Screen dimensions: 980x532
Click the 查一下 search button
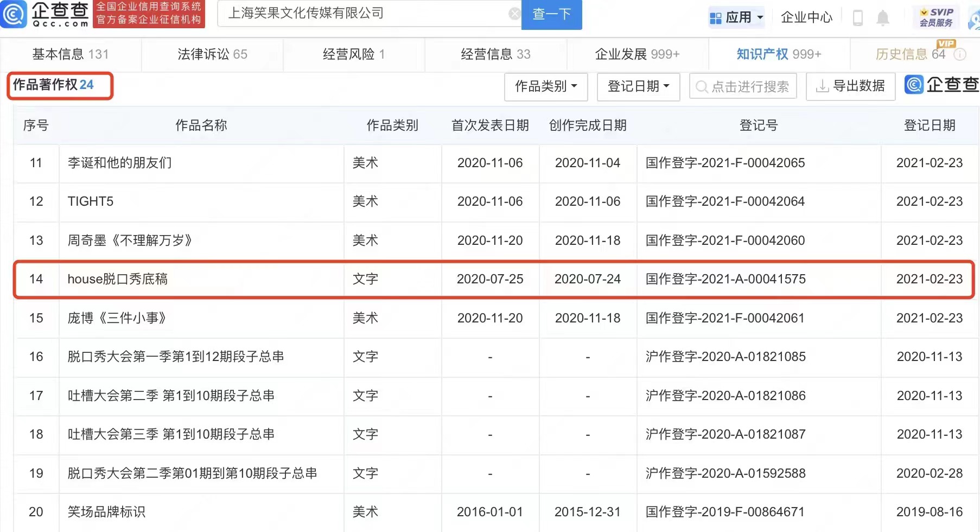[552, 14]
